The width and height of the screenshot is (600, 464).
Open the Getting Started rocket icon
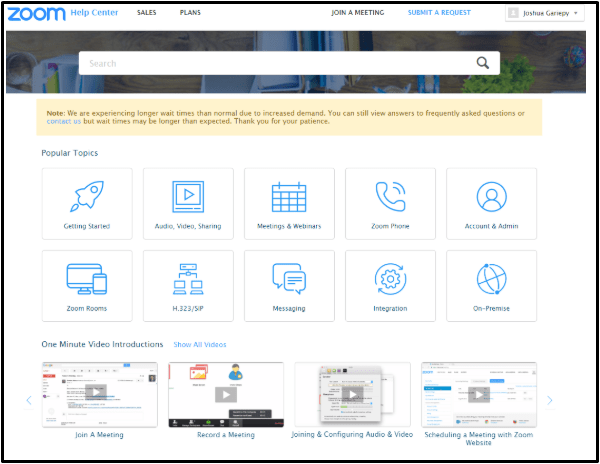point(87,197)
